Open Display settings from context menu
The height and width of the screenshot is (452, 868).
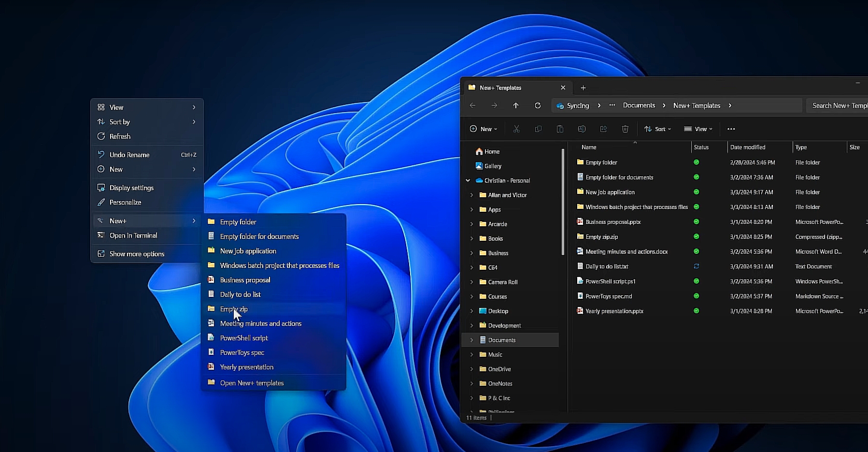tap(147, 188)
